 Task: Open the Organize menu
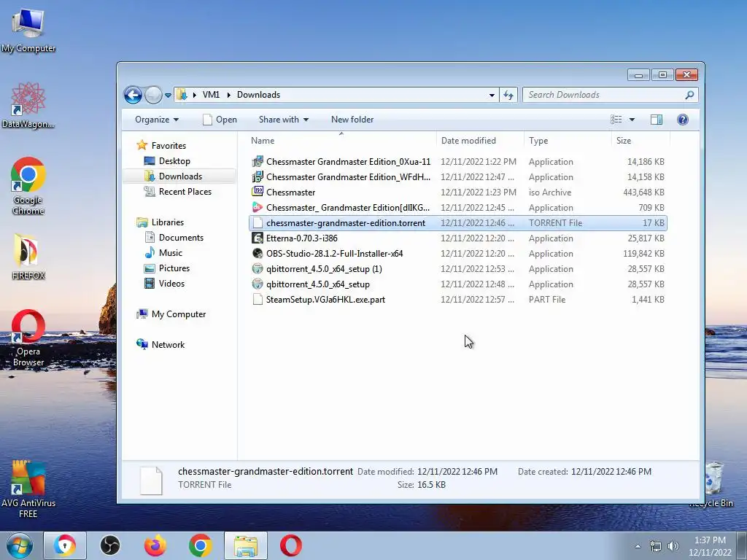click(157, 120)
